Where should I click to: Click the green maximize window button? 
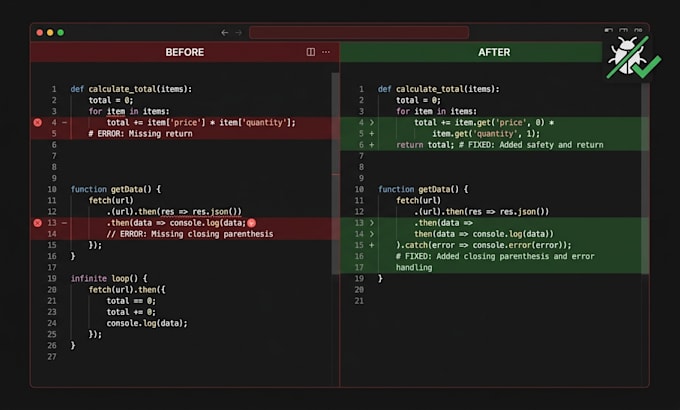click(x=61, y=33)
